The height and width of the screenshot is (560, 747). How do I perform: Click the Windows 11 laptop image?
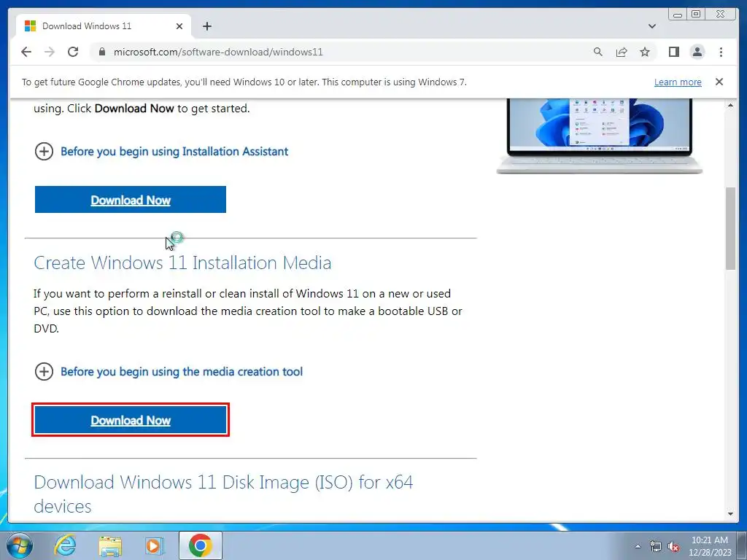coord(600,136)
